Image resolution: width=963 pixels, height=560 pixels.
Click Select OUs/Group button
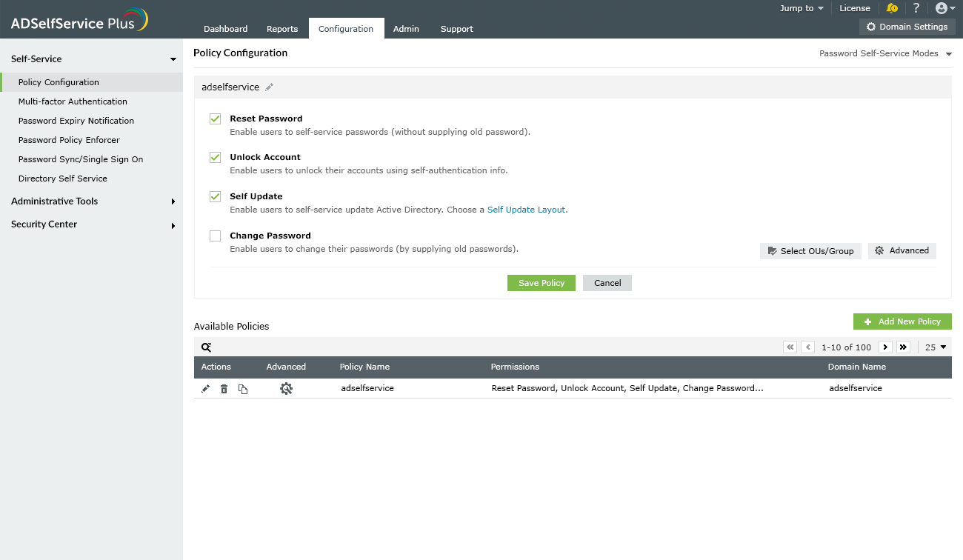[x=810, y=251]
